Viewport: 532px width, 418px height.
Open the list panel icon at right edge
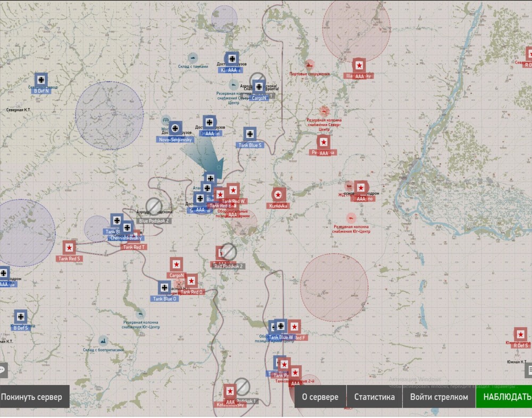click(x=528, y=370)
